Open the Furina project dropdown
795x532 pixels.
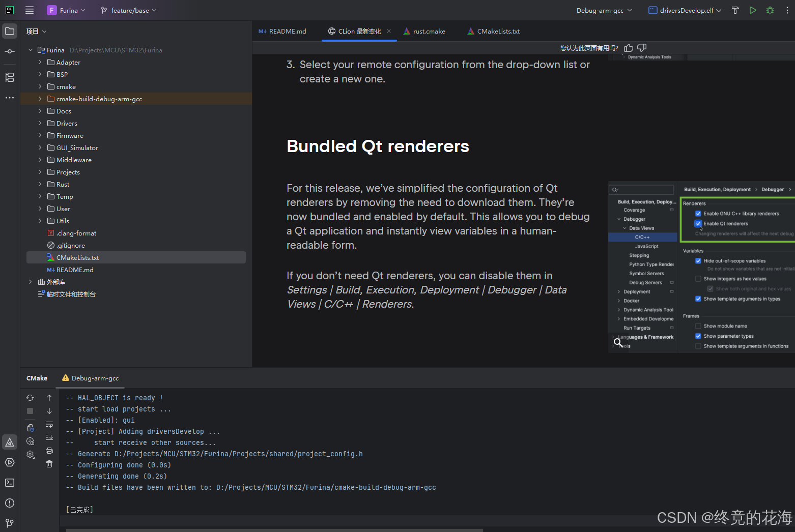click(x=66, y=10)
